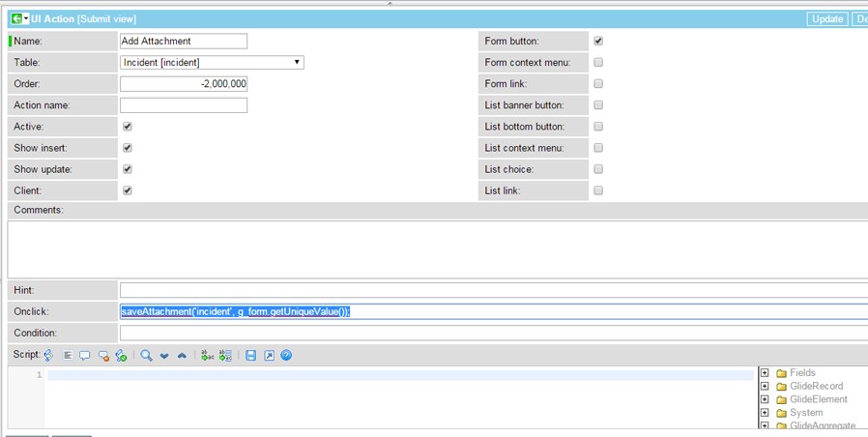Select the Fields label in script tree
The height and width of the screenshot is (437, 868).
tap(802, 373)
